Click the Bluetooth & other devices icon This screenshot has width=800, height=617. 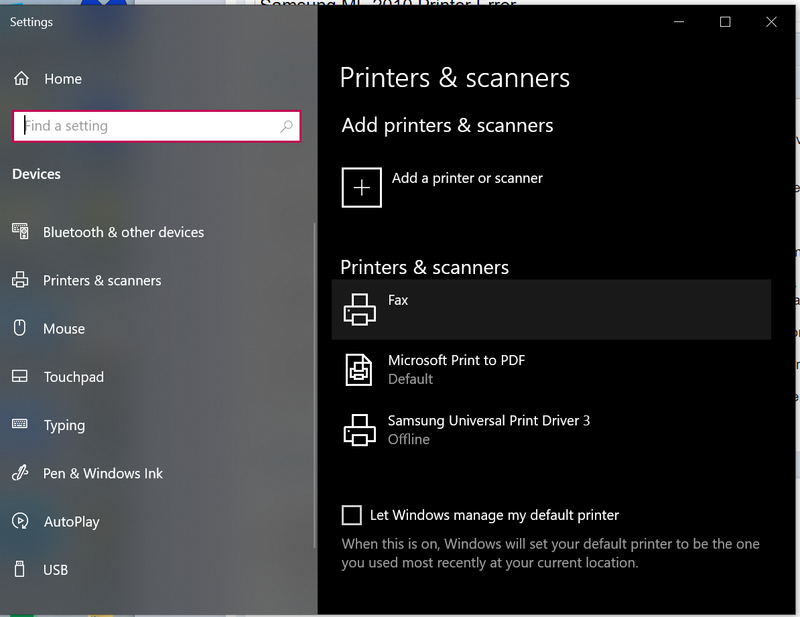tap(20, 232)
